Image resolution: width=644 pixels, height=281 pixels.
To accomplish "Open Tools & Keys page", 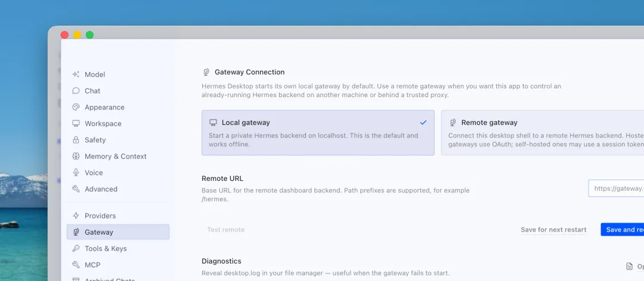I will (118, 249).
